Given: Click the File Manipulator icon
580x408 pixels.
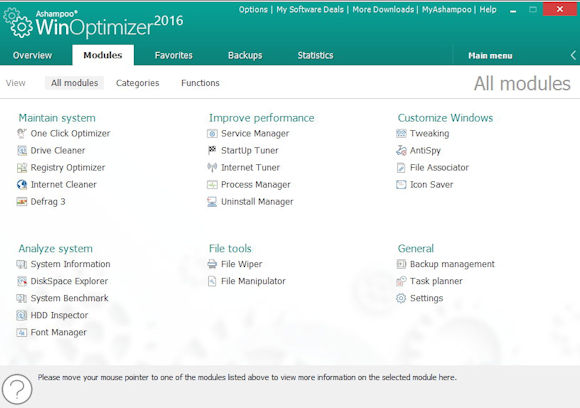Looking at the screenshot, I should click(212, 281).
